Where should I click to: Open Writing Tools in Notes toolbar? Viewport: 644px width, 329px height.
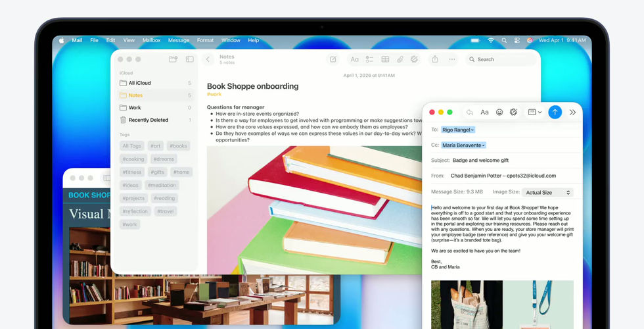point(415,59)
